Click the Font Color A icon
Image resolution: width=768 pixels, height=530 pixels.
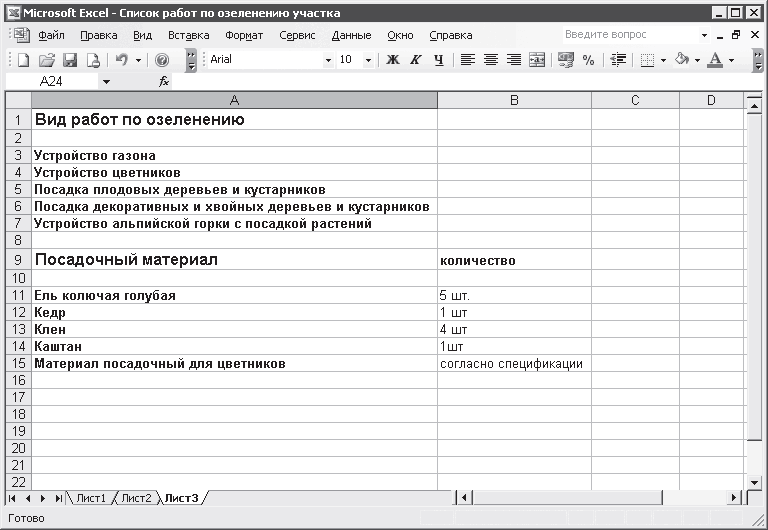(716, 60)
